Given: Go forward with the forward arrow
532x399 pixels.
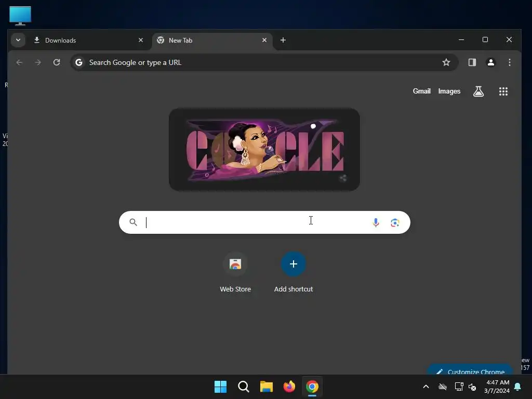Looking at the screenshot, I should click(38, 62).
